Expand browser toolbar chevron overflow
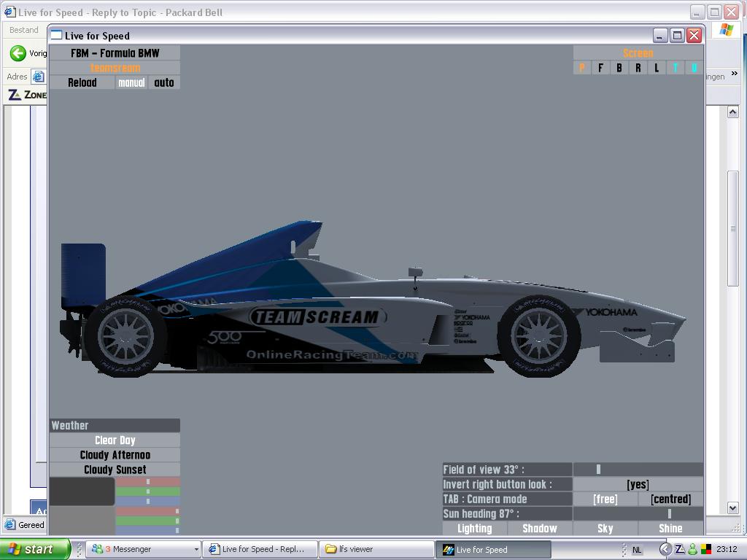Screen dimensions: 747x560 (x=734, y=74)
